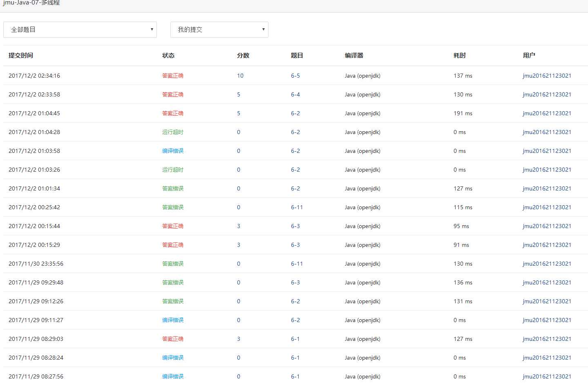Open score 3 in the 08:29:03 row

tap(239, 339)
